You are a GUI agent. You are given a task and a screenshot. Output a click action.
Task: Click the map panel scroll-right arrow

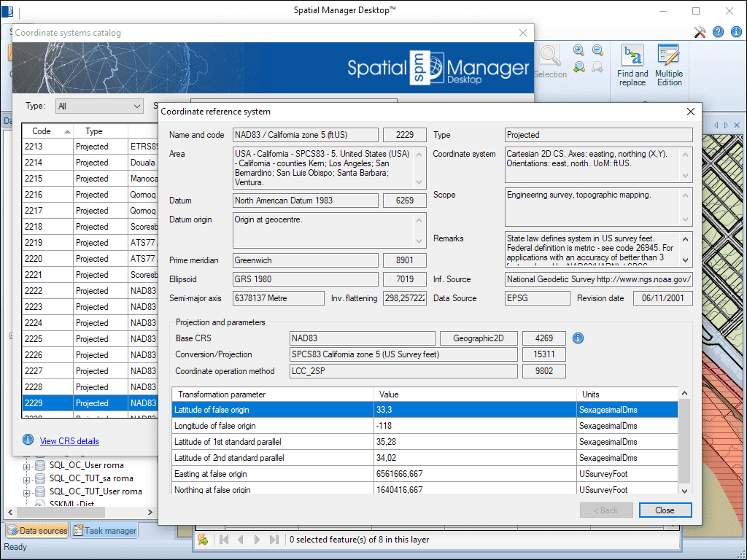pyautogui.click(x=726, y=125)
